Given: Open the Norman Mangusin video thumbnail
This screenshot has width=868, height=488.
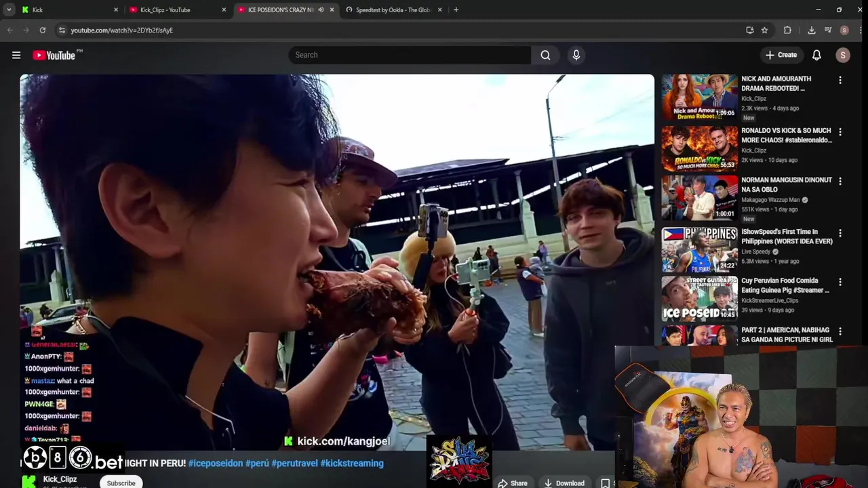Looking at the screenshot, I should [x=699, y=198].
